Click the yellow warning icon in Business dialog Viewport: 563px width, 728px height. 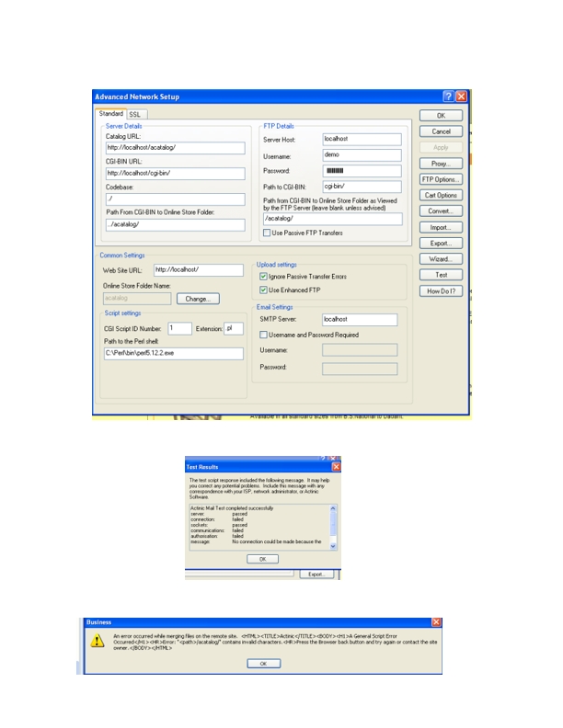click(x=97, y=642)
